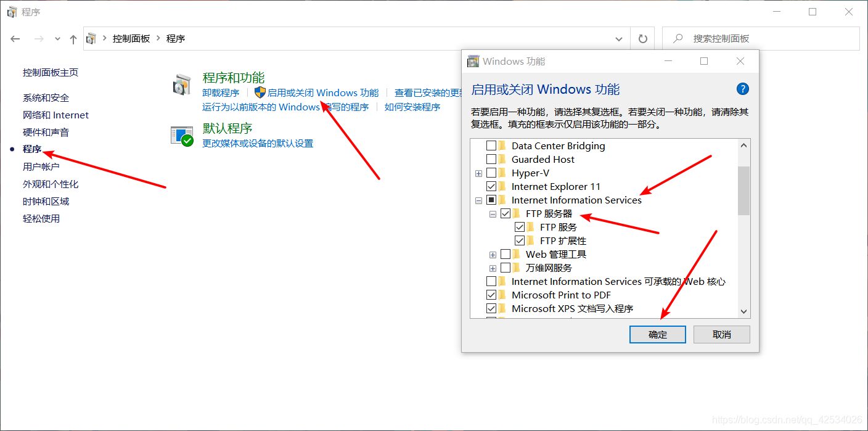Expand the 万维网服务 node

click(x=493, y=268)
